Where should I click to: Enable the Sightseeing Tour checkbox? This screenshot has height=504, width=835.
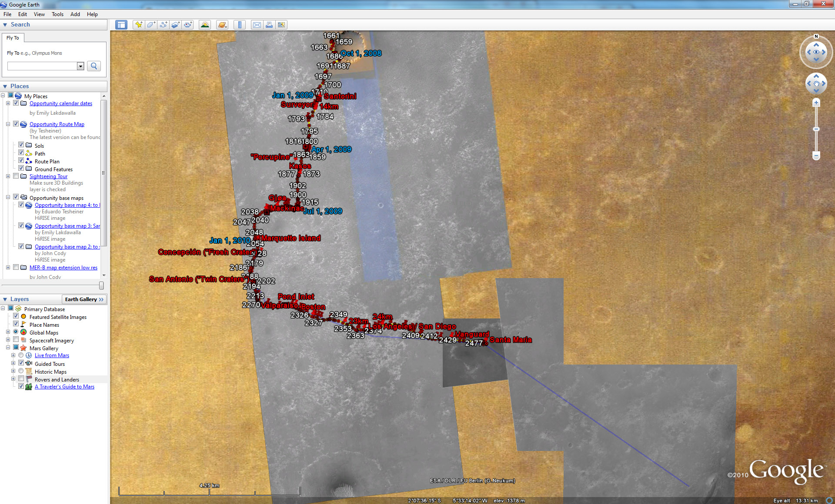point(16,176)
